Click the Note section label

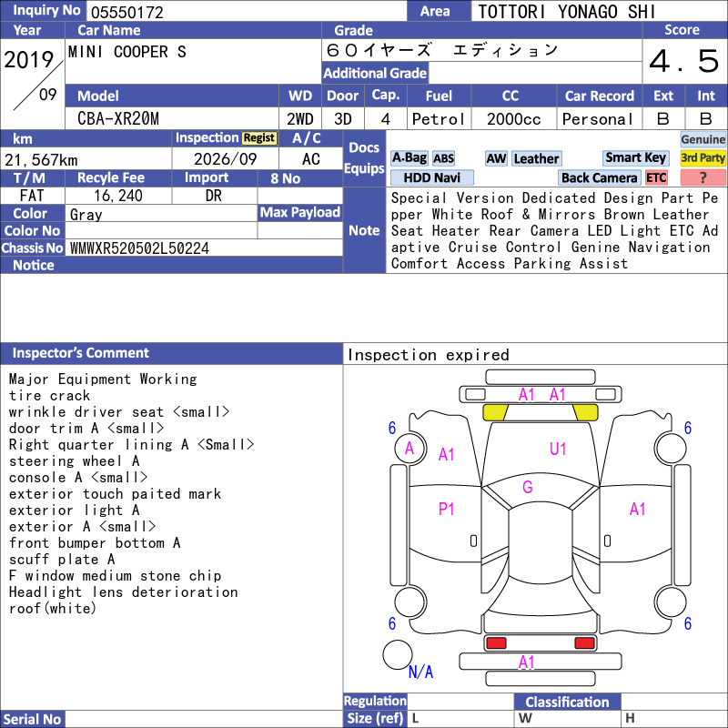point(365,230)
